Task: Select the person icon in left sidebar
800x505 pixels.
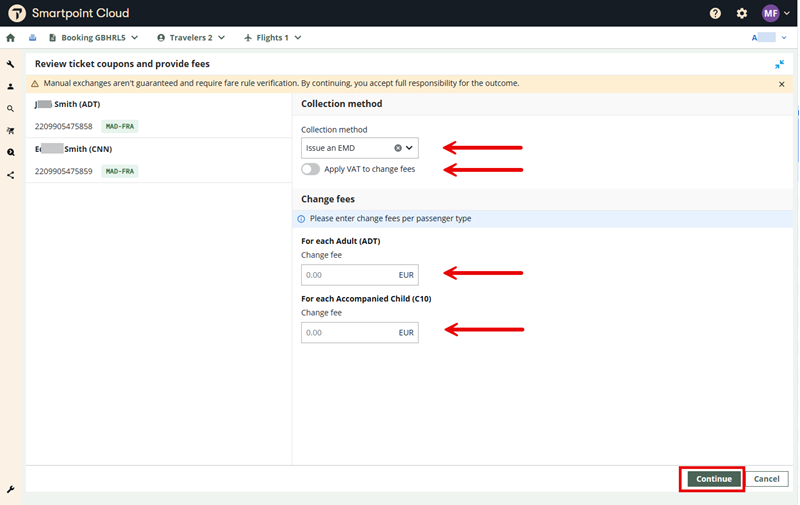Action: click(11, 87)
